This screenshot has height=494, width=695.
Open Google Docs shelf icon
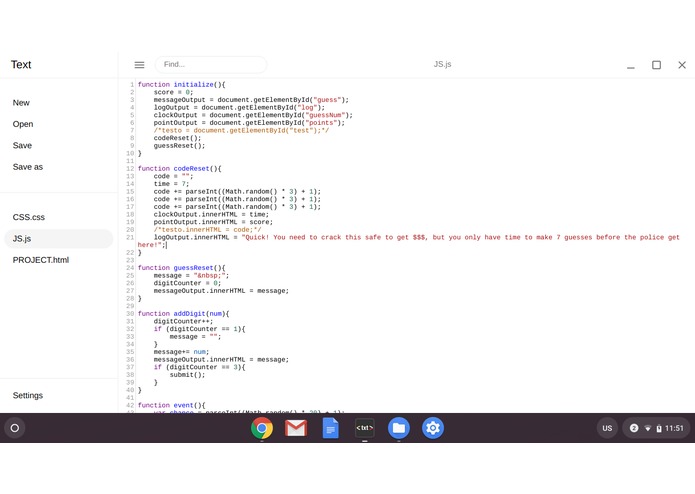pyautogui.click(x=330, y=428)
